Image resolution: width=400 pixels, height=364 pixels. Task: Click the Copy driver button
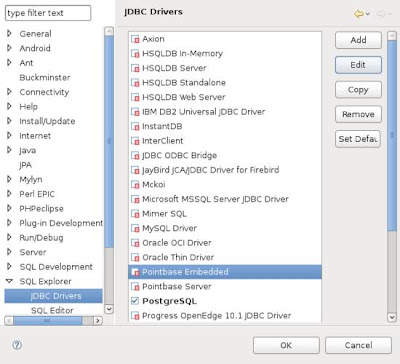click(x=358, y=90)
